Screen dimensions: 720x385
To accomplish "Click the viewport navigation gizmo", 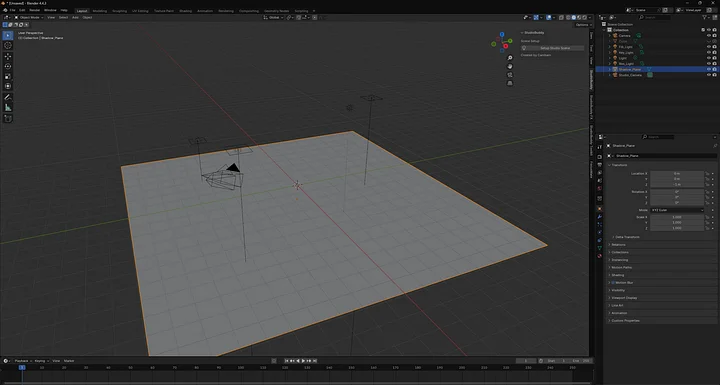I will coord(501,43).
